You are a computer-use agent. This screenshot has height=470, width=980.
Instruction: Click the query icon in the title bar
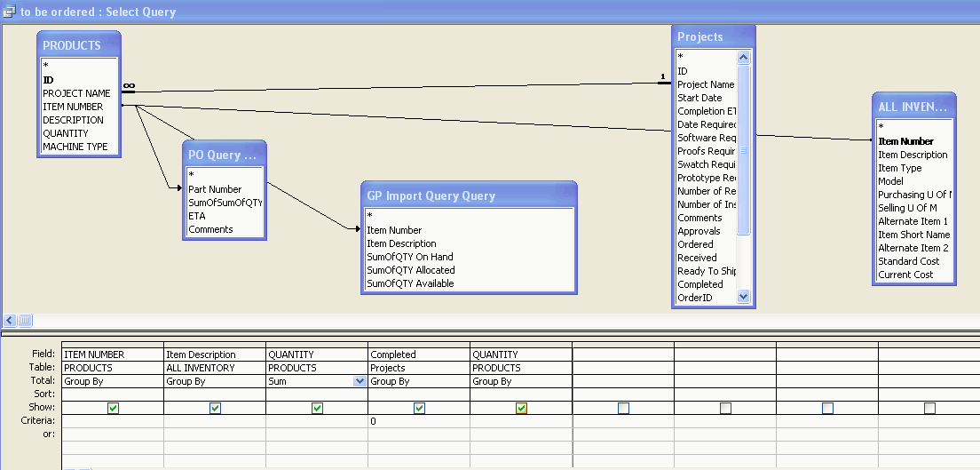[x=10, y=12]
